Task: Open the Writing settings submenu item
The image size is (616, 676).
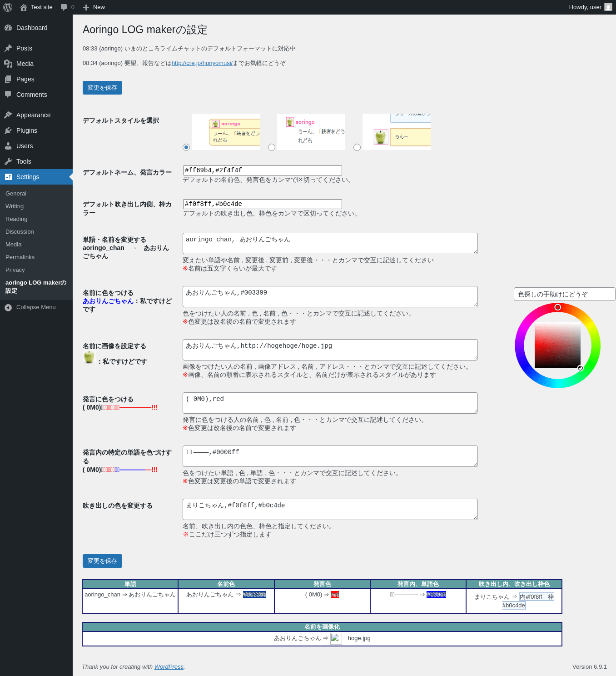Action: point(15,206)
